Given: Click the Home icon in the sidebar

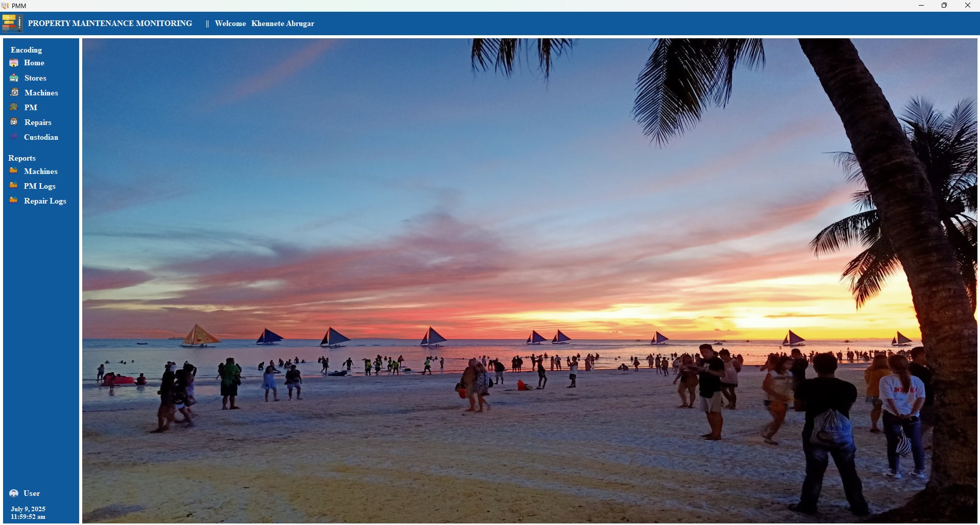Looking at the screenshot, I should 14,63.
